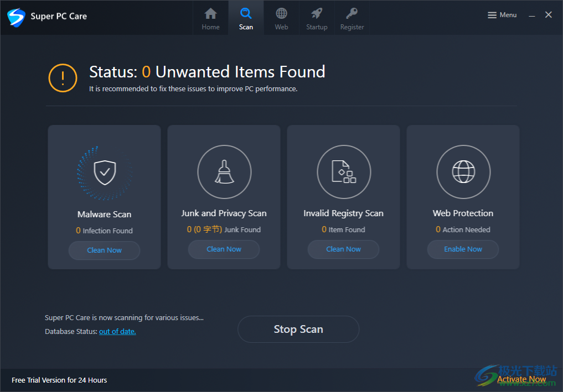Click the Super PC Care title text
Image resolution: width=563 pixels, height=392 pixels.
point(59,17)
